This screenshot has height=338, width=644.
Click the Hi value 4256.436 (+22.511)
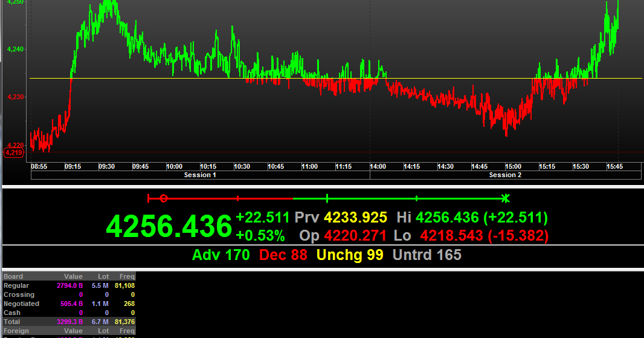[x=481, y=217]
